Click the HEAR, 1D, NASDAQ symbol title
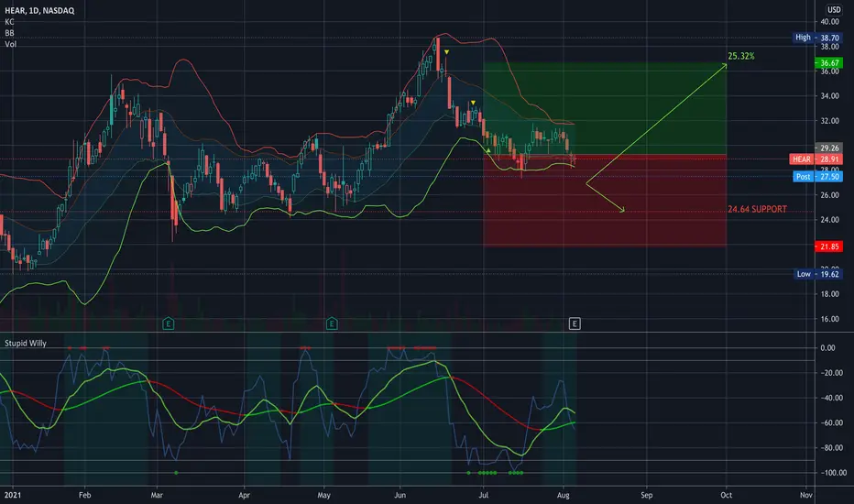This screenshot has width=854, height=504. pos(39,10)
